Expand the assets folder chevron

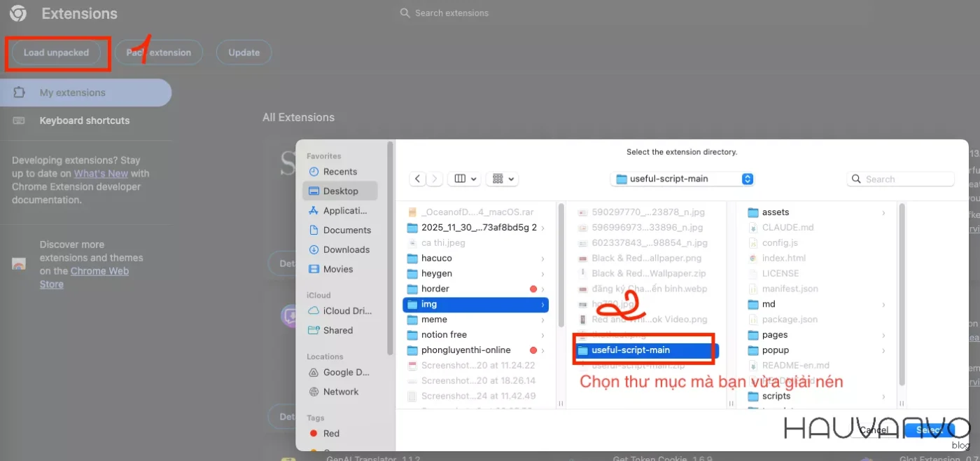[x=883, y=212]
